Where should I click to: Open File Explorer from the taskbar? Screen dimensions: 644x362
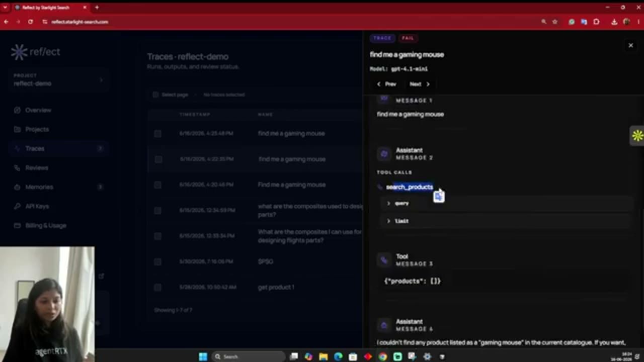(x=323, y=356)
